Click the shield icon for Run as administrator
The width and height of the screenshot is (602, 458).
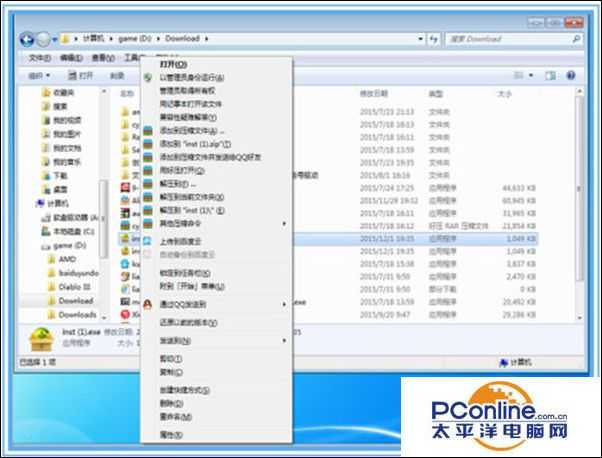(148, 76)
